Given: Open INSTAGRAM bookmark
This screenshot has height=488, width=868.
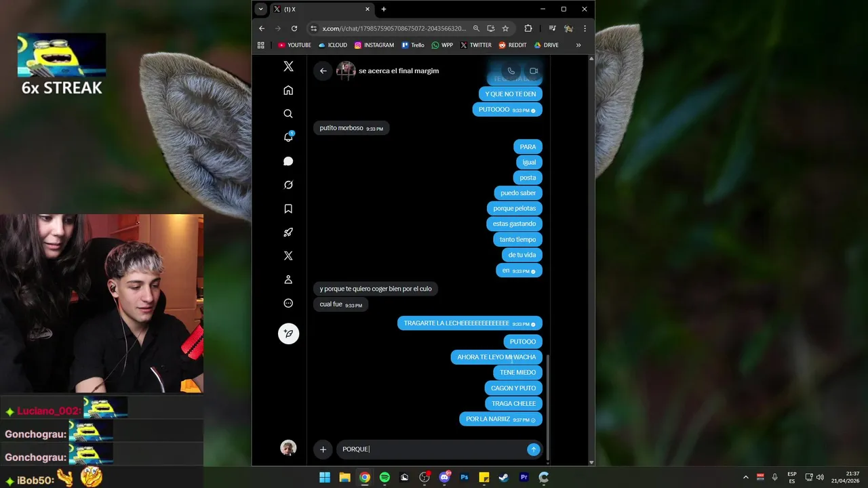Looking at the screenshot, I should coord(374,45).
